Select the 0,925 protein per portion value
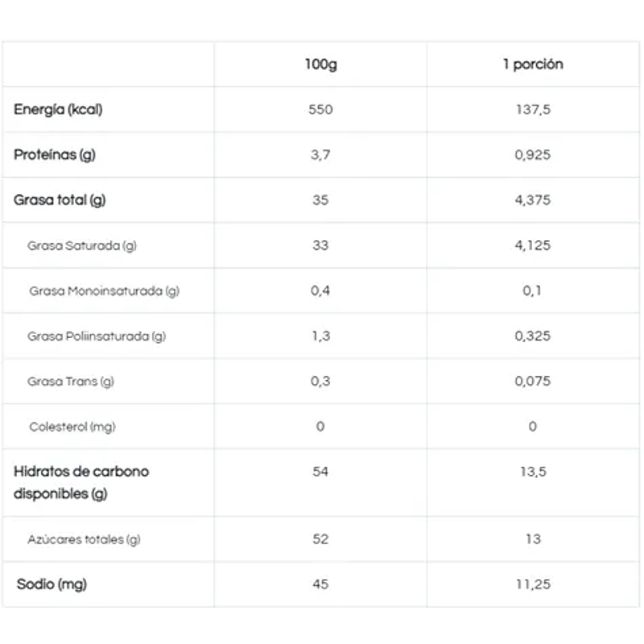This screenshot has width=644, height=644. pyautogui.click(x=532, y=155)
